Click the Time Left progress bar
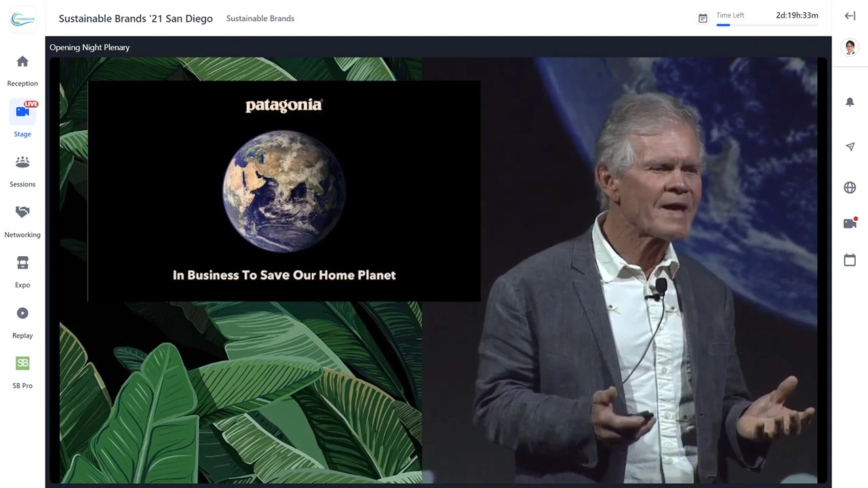Screen dimensions: 868x488 point(767,25)
